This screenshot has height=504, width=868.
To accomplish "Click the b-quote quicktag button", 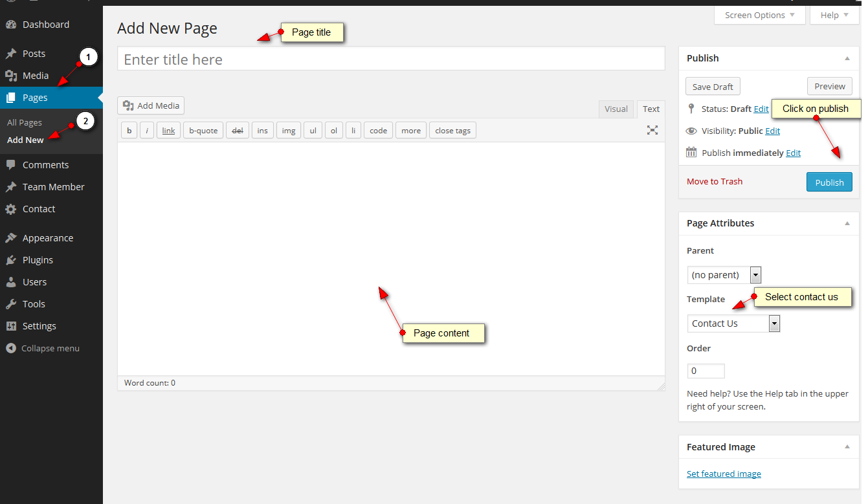I will point(203,130).
